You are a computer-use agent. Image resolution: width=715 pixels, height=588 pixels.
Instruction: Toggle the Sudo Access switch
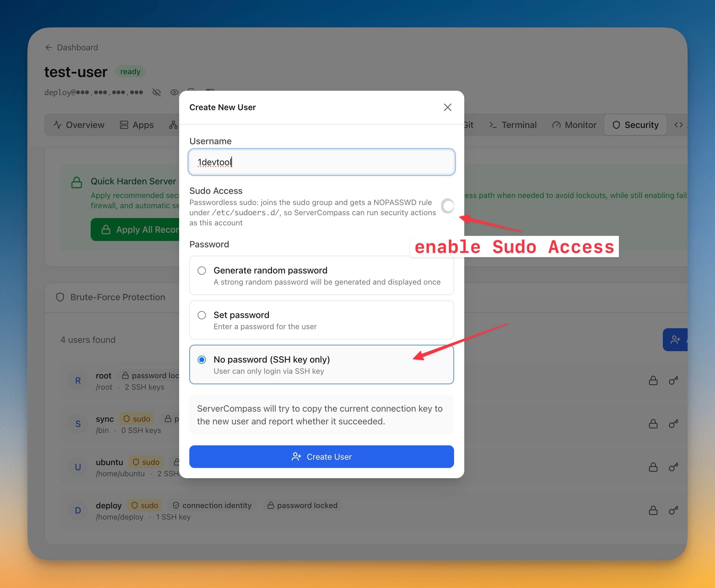pyautogui.click(x=448, y=206)
